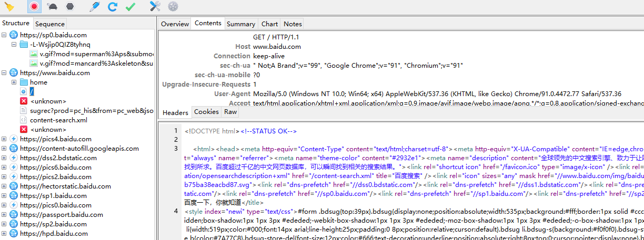Click line number 4 in the response gutter
This screenshot has width=644, height=240.
point(176,211)
